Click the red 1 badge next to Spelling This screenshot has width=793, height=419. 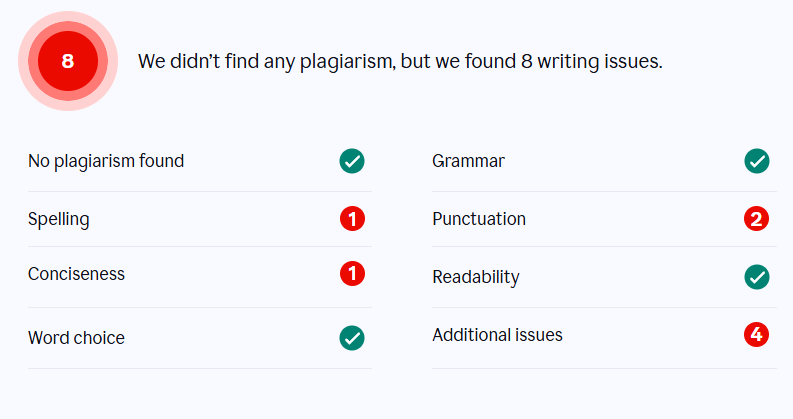352,218
